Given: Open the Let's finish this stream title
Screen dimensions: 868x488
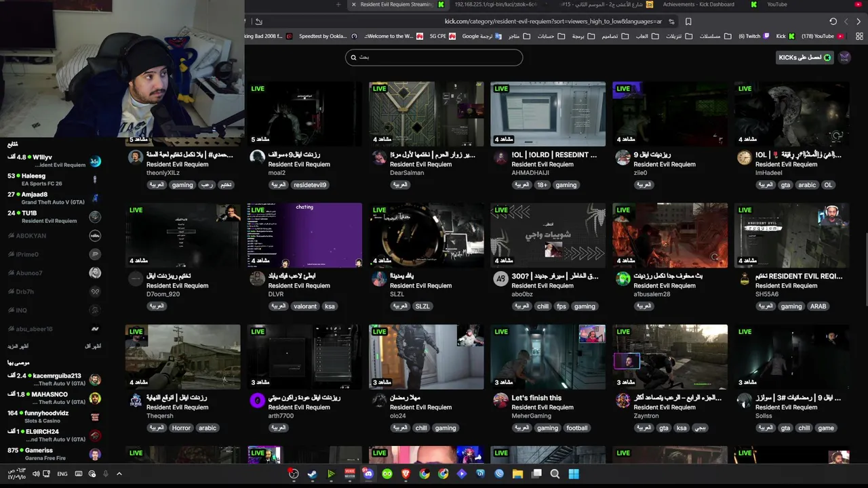Looking at the screenshot, I should click(536, 398).
